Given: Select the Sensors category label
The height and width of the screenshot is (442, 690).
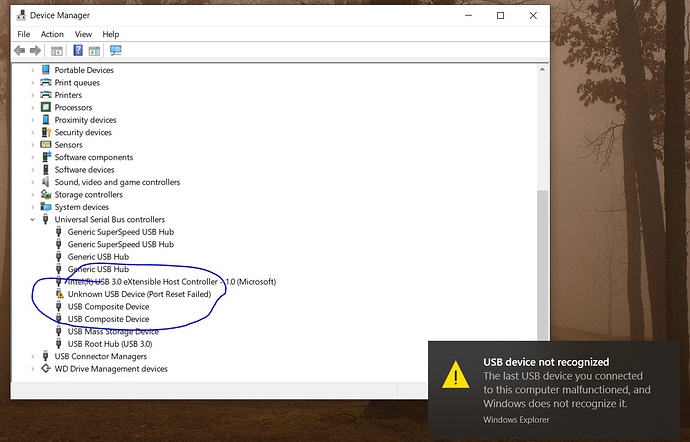Looking at the screenshot, I should (68, 145).
